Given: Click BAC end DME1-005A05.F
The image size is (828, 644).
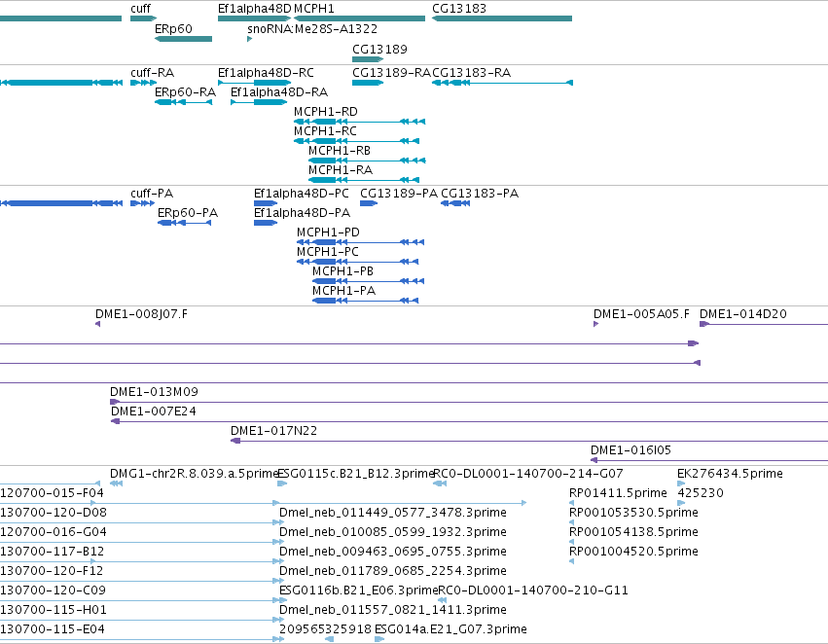Looking at the screenshot, I should [x=641, y=314].
